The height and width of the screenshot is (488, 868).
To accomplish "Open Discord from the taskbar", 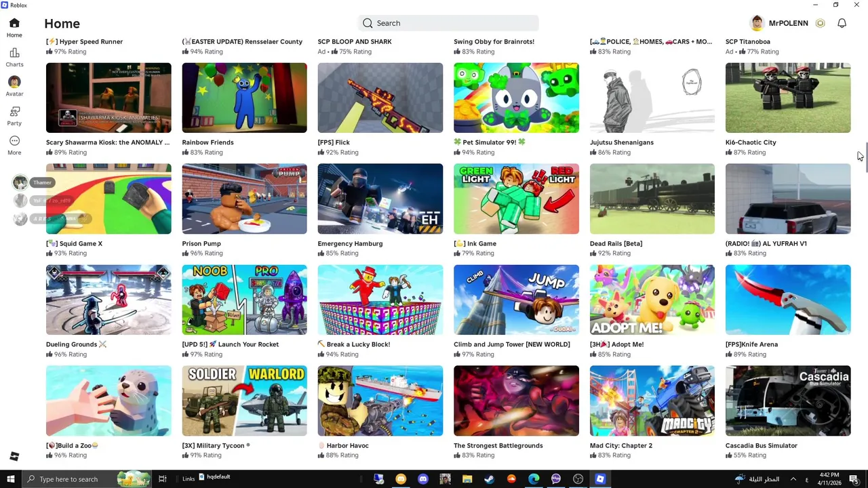I will tap(422, 479).
